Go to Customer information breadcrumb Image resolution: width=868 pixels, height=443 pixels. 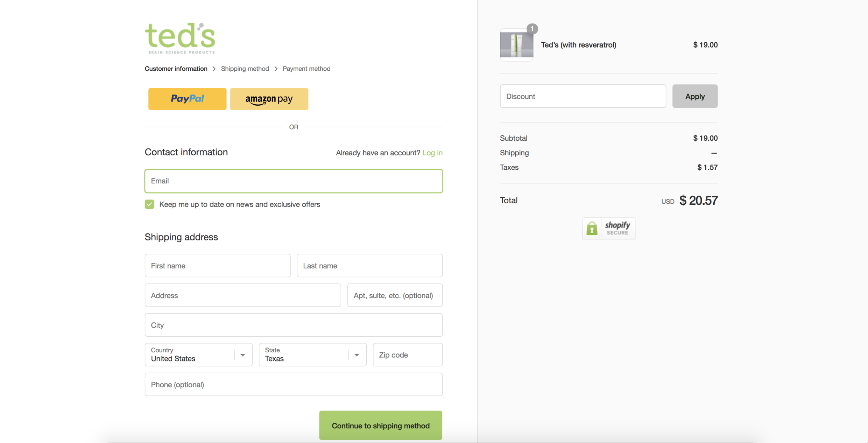(x=176, y=69)
